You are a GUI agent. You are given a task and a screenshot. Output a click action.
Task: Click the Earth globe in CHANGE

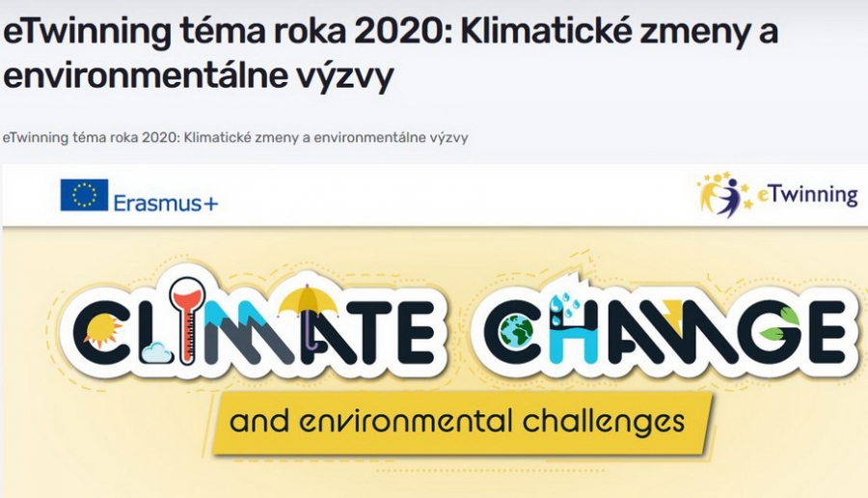pos(517,333)
